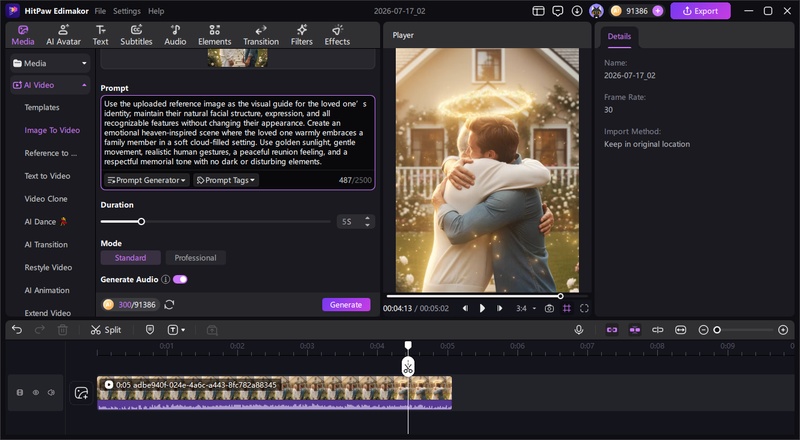Open the Media tab in top toolbar
Screen dimensions: 800x440
click(23, 35)
